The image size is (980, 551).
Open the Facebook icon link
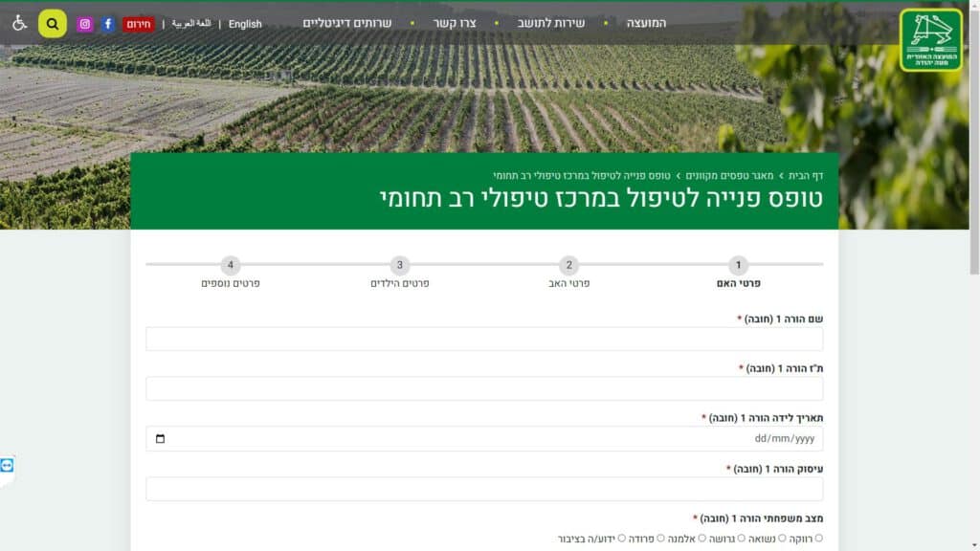(108, 24)
